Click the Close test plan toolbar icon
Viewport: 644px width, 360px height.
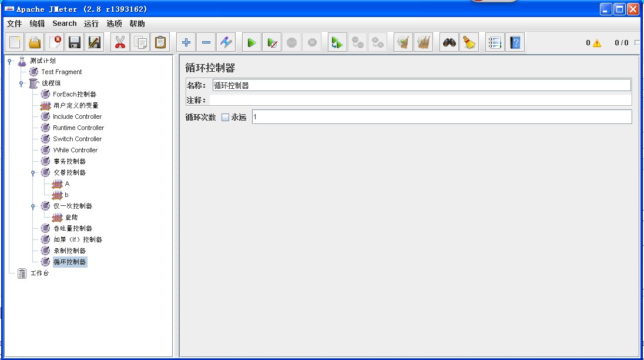click(x=55, y=42)
